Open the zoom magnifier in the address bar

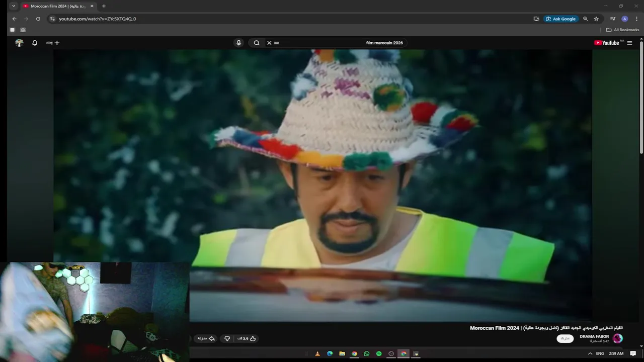click(585, 19)
